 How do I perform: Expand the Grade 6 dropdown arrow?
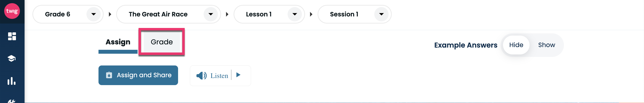[x=94, y=14]
